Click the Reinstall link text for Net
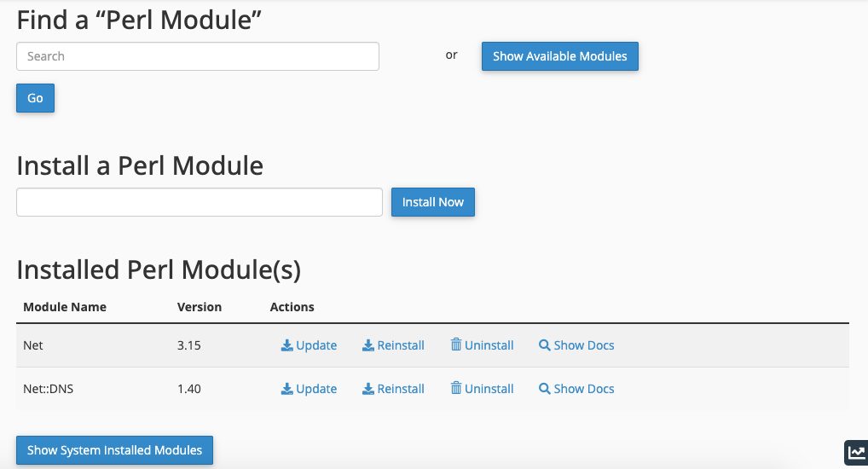This screenshot has height=469, width=868. click(x=401, y=345)
